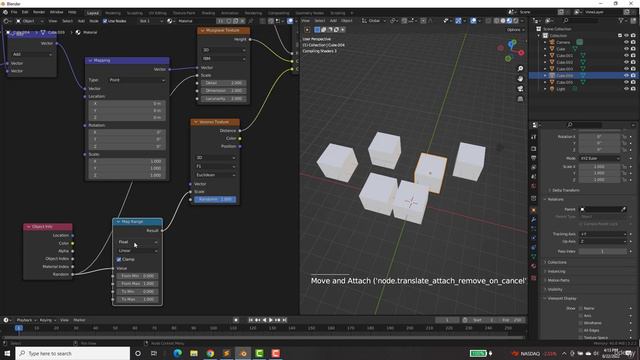Switch to the Layout workspace tab
Viewport: 640px width, 360px height.
(x=93, y=13)
